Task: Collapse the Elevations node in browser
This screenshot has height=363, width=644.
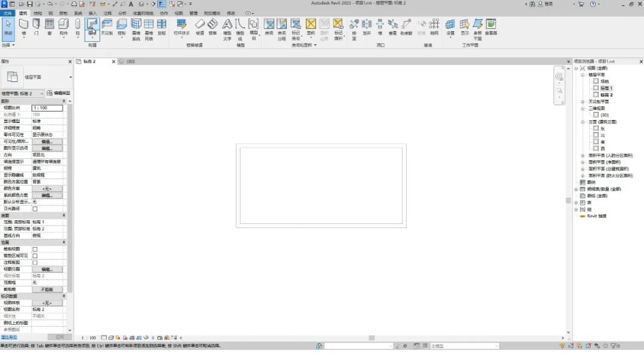Action: click(583, 122)
